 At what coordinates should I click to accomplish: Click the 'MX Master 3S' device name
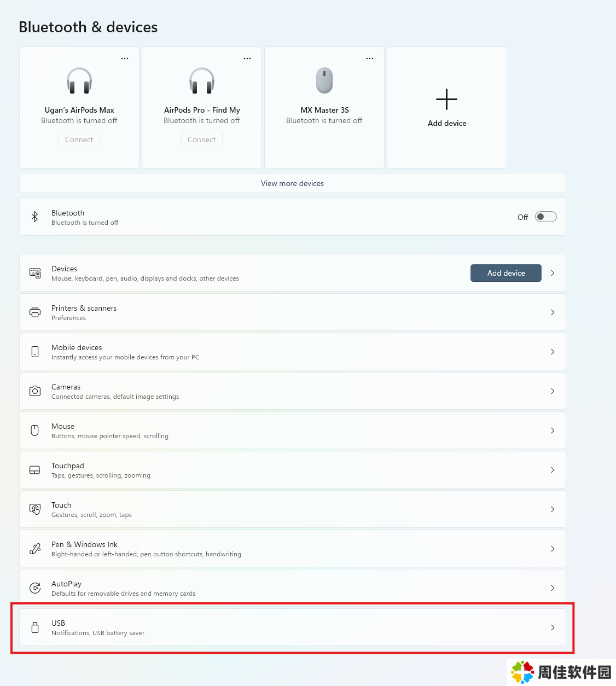point(324,110)
